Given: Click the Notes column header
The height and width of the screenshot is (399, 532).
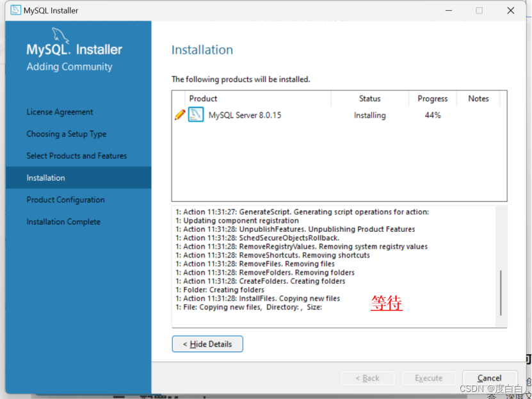Looking at the screenshot, I should pos(478,99).
